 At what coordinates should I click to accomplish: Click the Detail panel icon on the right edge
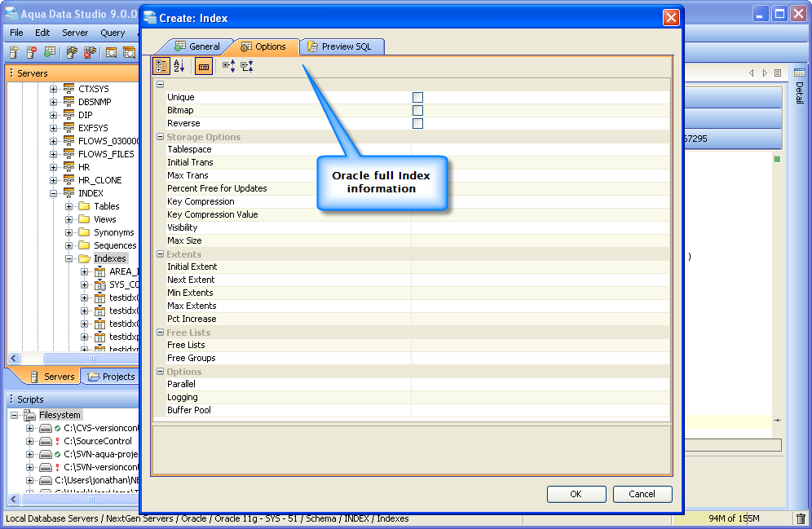pos(799,73)
